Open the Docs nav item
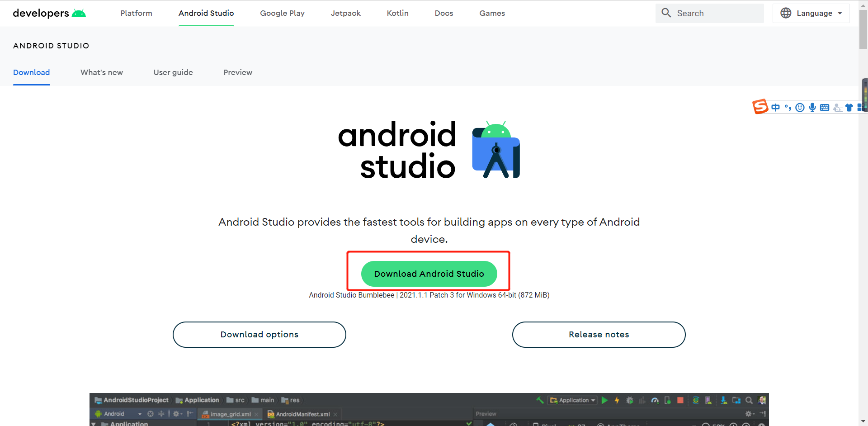Viewport: 868px width, 426px height. 444,13
